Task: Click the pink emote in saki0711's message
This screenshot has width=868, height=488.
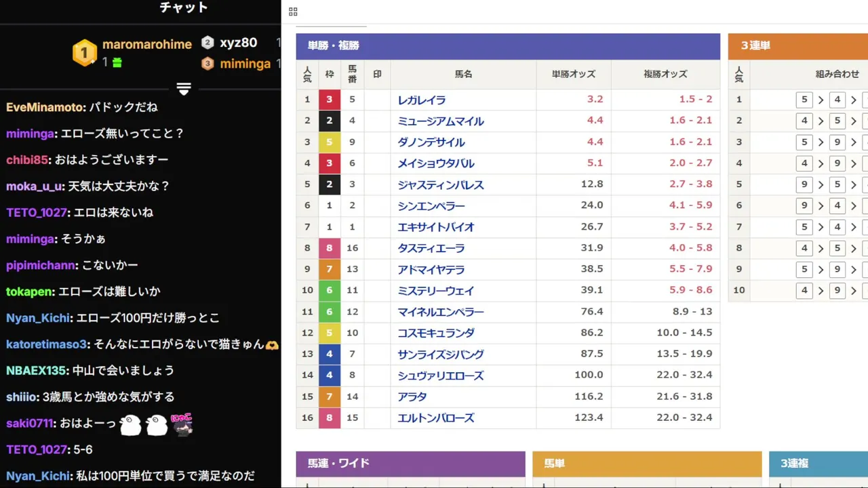Action: (182, 424)
